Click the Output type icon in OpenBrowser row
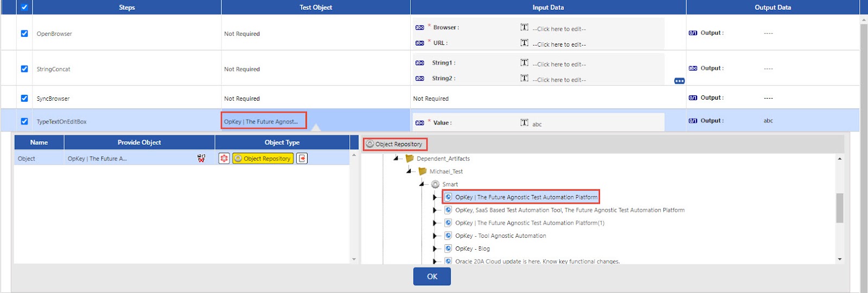The image size is (868, 293). (x=693, y=33)
